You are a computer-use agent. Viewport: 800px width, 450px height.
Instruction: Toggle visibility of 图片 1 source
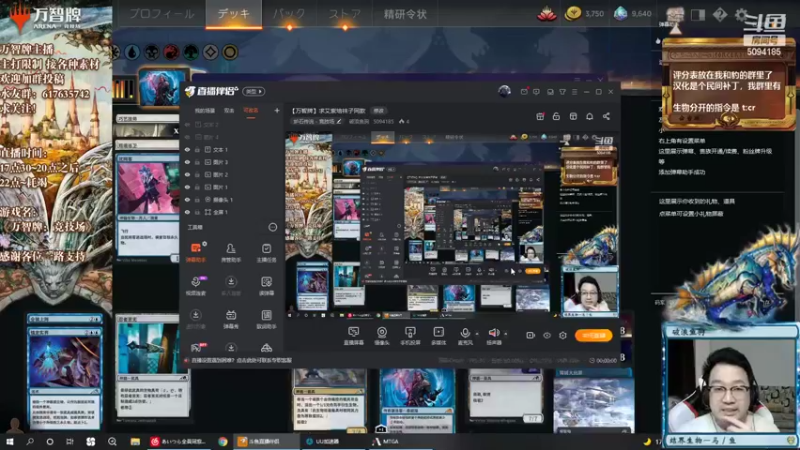(187, 187)
